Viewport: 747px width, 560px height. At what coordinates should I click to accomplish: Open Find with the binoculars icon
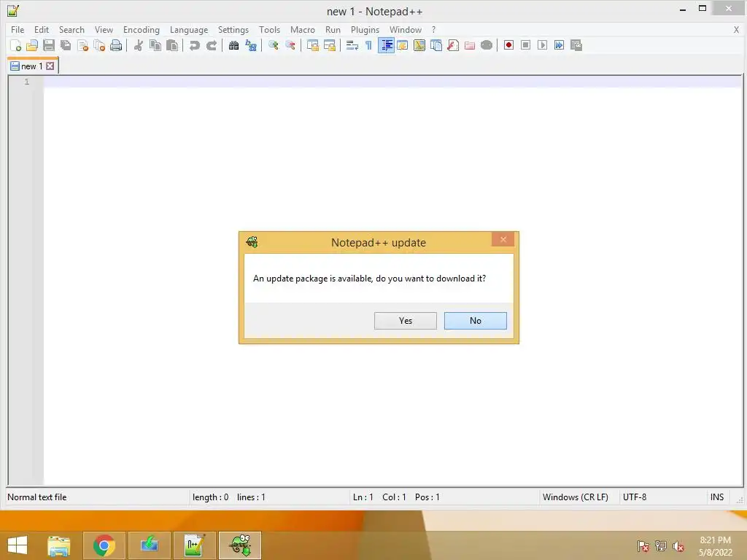[234, 45]
